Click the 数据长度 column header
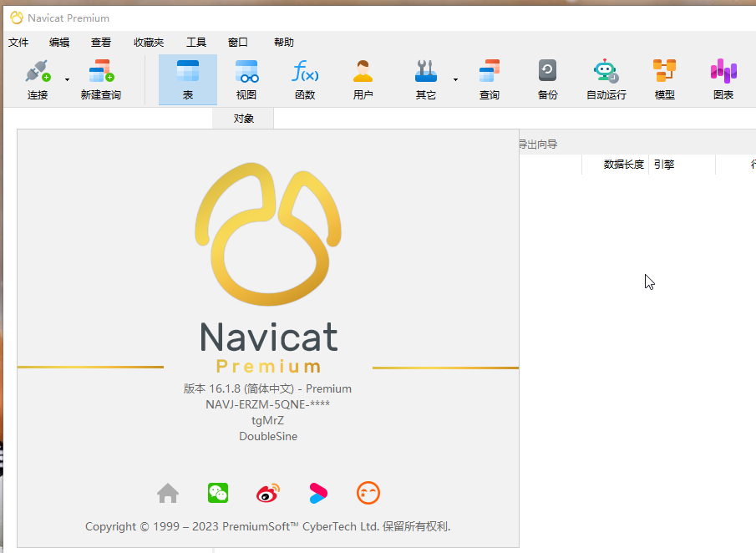This screenshot has width=756, height=553. [x=615, y=165]
